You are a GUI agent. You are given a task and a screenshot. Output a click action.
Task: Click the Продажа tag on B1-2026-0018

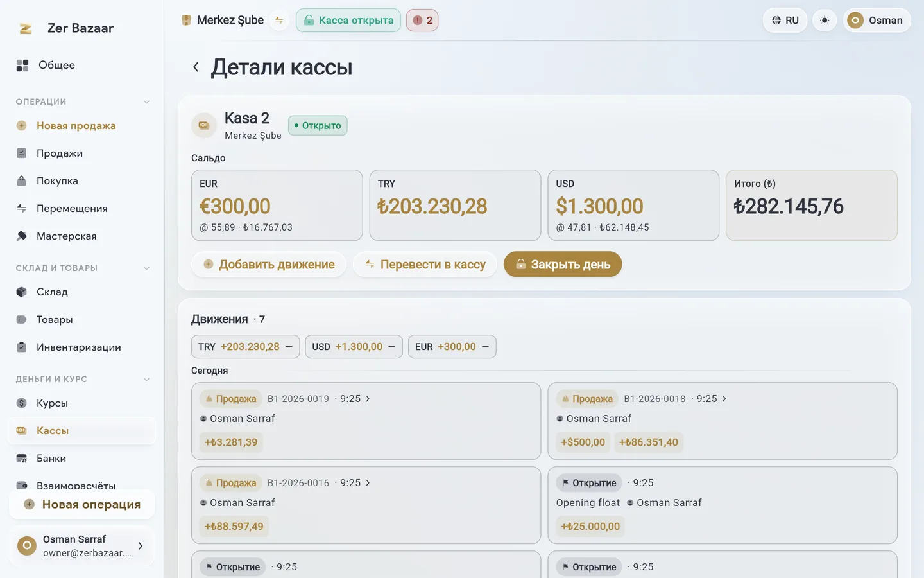[x=587, y=399]
